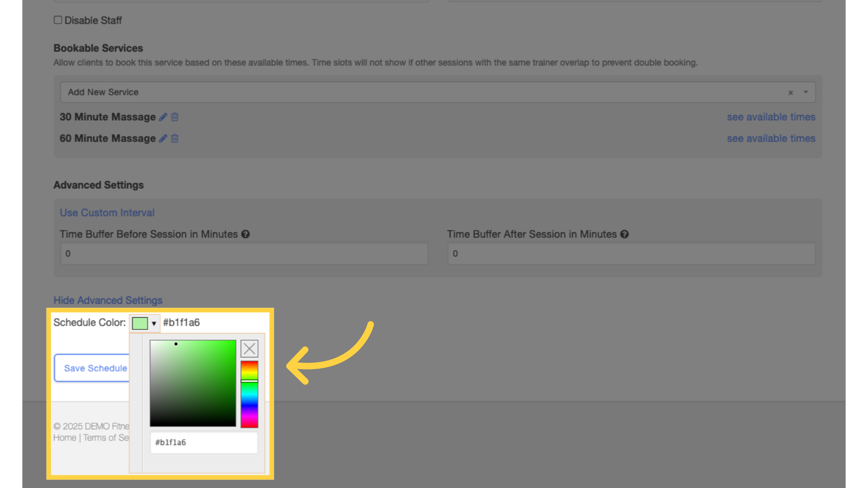Screen dimensions: 868x488
Task: Delete the 30 Minute Massage service
Action: (x=175, y=117)
